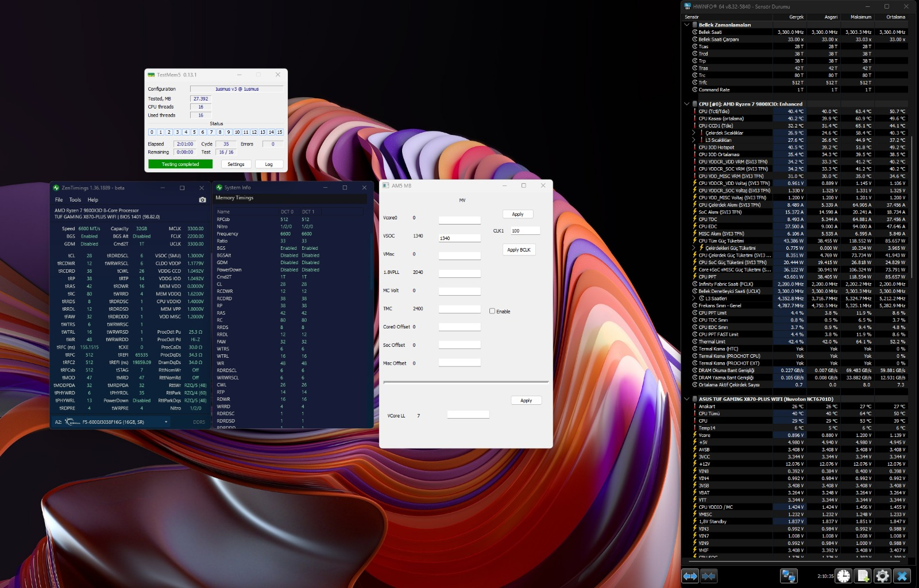This screenshot has width=919, height=588.
Task: Click lightning icon beside Vcore sensor row
Action: tap(694, 435)
